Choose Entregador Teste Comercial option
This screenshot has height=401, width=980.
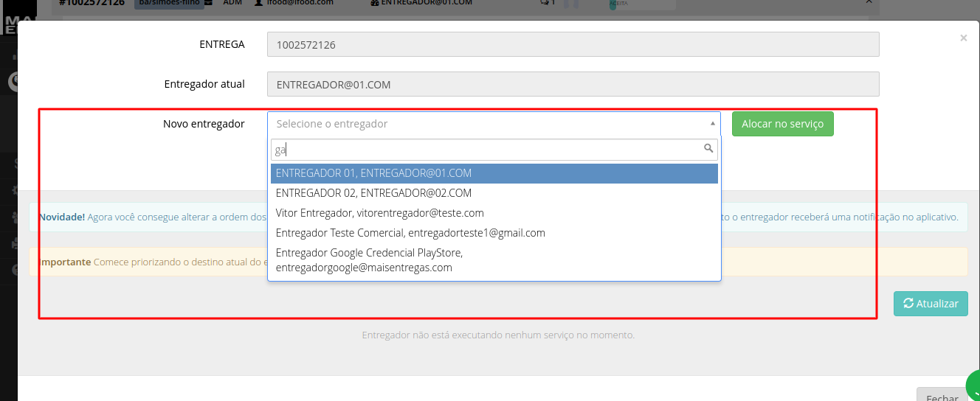coord(494,233)
